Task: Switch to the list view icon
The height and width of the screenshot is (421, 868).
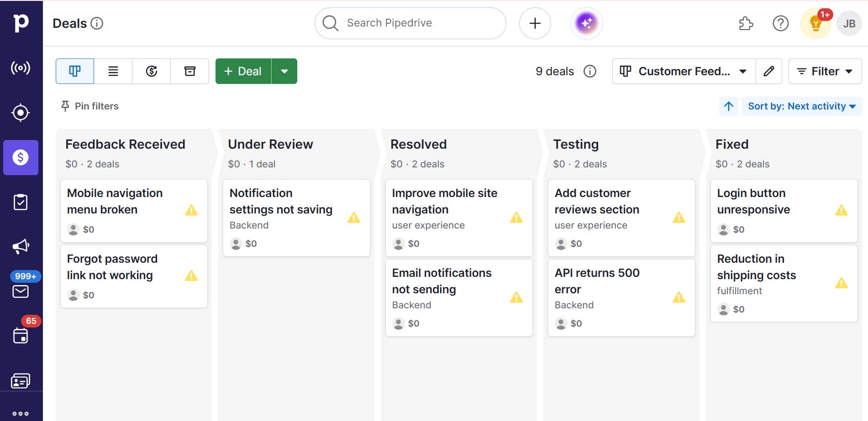Action: tap(113, 71)
